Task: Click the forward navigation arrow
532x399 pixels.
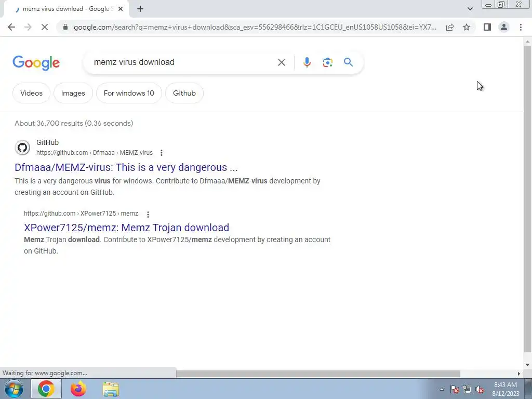Action: [28, 27]
